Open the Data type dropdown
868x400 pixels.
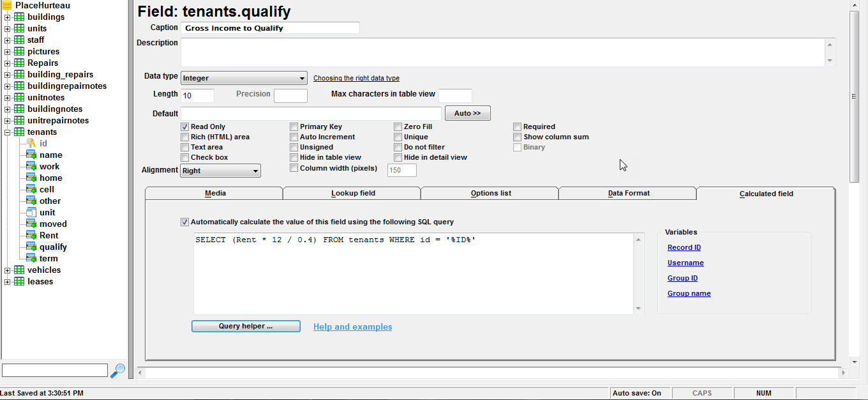pyautogui.click(x=244, y=78)
